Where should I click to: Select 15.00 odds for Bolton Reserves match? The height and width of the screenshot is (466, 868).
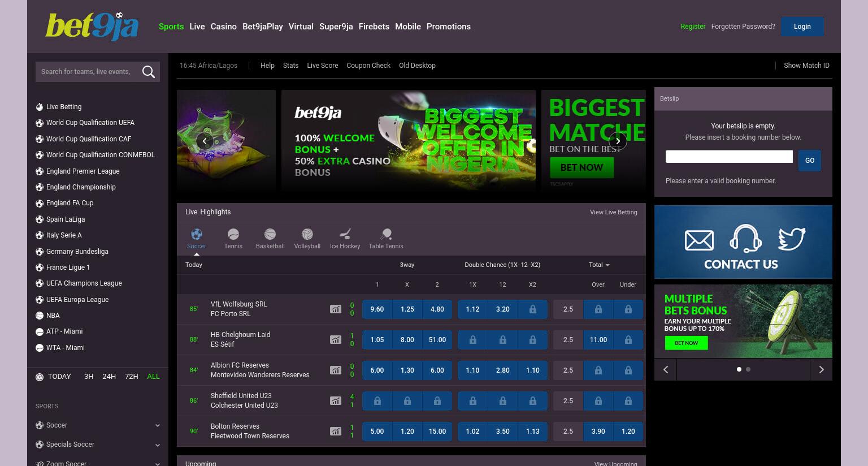437,432
